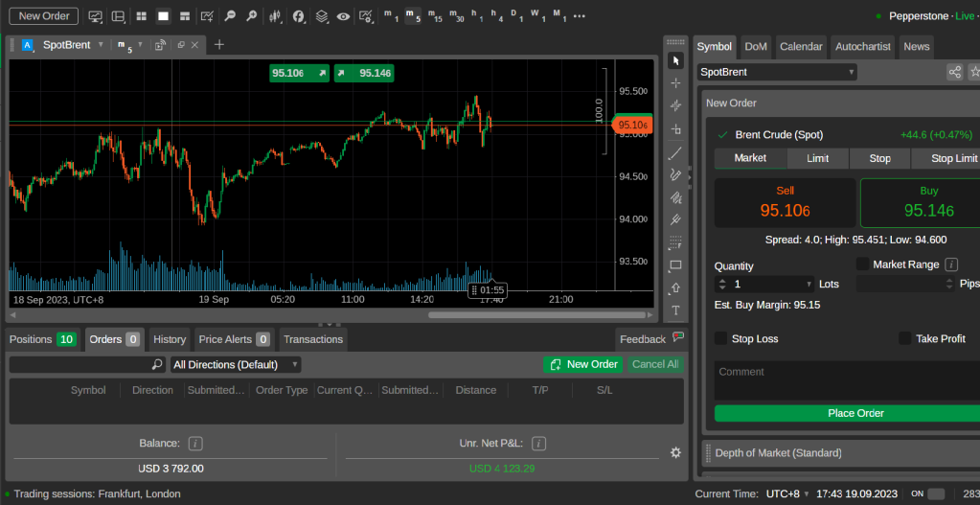Image resolution: width=980 pixels, height=505 pixels.
Task: Switch to the Autochartist tab
Action: click(x=862, y=46)
